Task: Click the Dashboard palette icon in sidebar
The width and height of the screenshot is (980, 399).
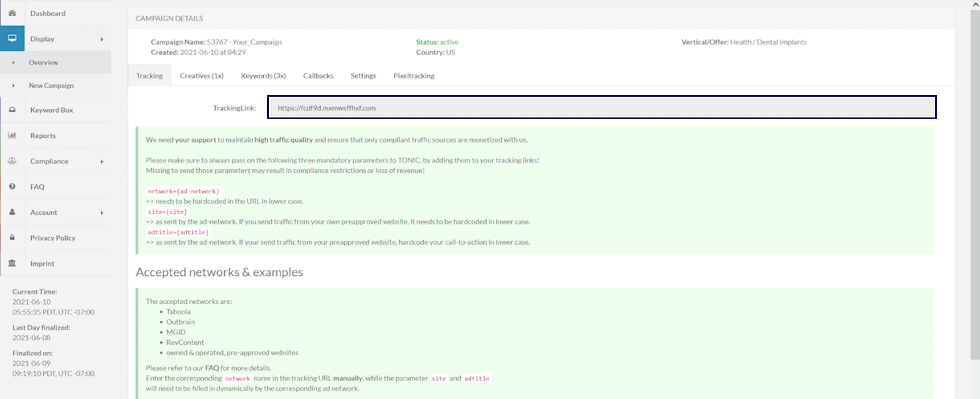Action: point(12,13)
